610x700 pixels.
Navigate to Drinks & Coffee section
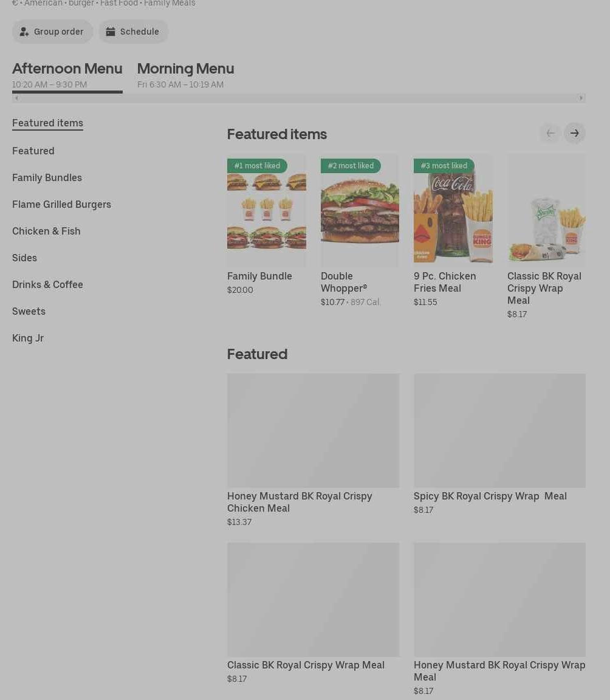pos(48,285)
